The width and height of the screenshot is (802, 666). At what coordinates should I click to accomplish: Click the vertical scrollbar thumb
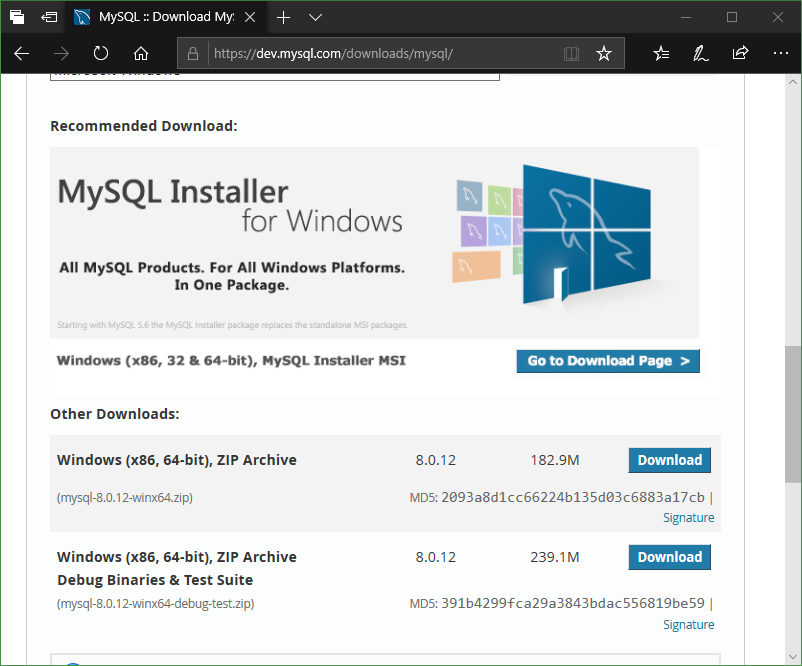coord(793,414)
